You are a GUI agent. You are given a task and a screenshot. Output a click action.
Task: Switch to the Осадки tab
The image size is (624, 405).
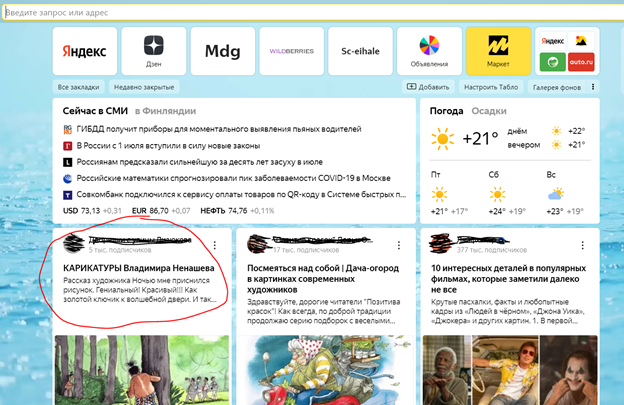[489, 111]
